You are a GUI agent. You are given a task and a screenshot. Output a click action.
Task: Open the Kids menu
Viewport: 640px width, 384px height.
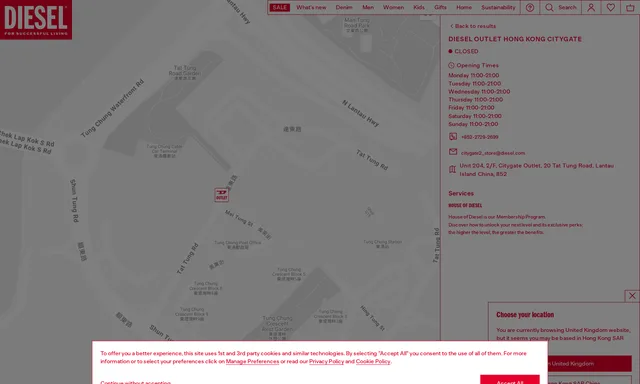point(419,7)
